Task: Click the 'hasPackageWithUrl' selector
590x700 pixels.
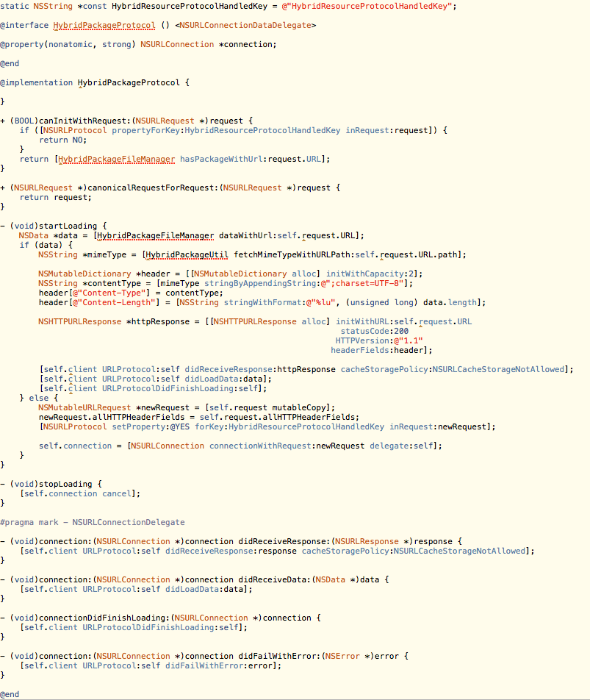Action: point(221,160)
